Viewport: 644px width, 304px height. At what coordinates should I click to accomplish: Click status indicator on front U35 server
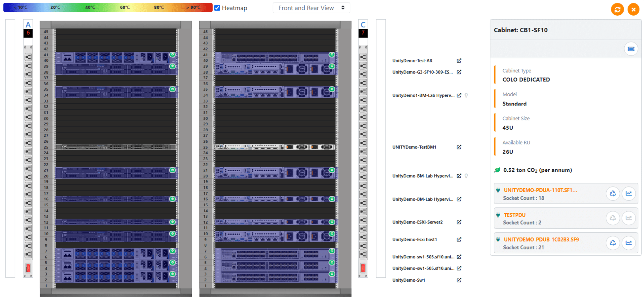tap(172, 89)
